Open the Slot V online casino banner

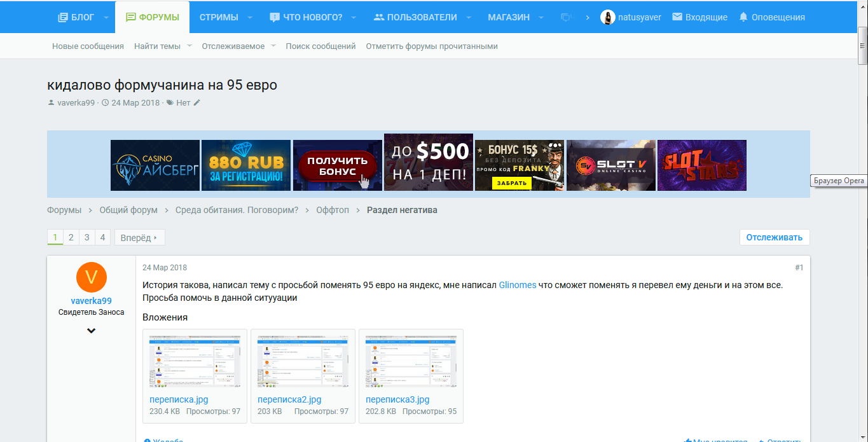pyautogui.click(x=610, y=165)
